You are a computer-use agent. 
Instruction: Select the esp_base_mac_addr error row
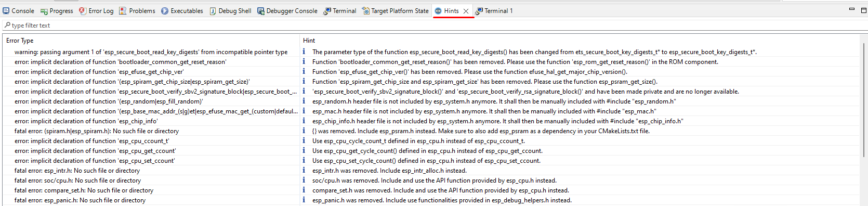coord(430,111)
